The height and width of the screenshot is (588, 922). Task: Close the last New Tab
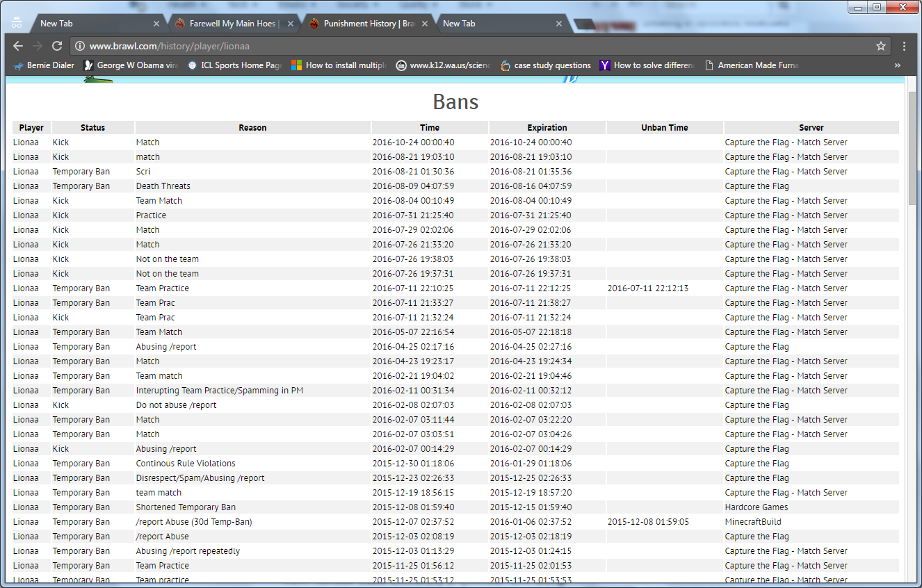tap(559, 24)
